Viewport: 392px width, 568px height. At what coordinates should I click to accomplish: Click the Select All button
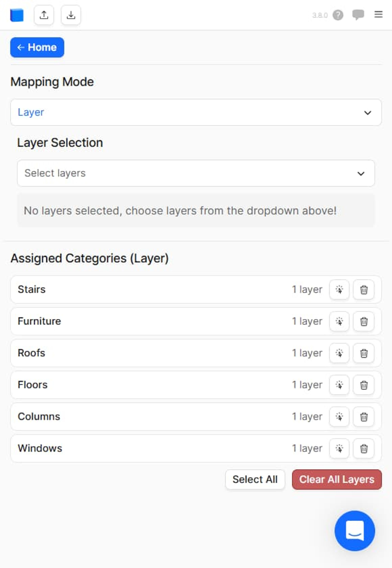pos(255,480)
